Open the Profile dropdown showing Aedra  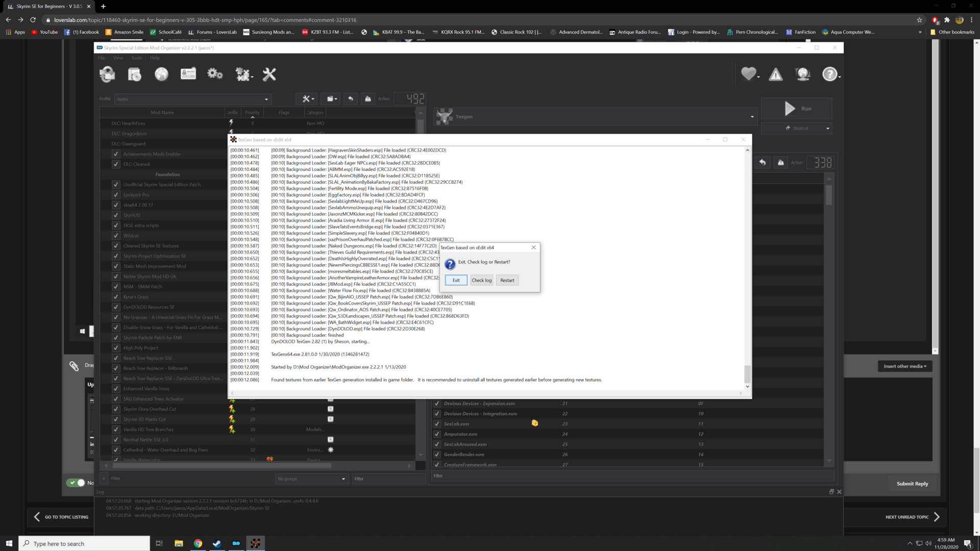click(x=193, y=99)
